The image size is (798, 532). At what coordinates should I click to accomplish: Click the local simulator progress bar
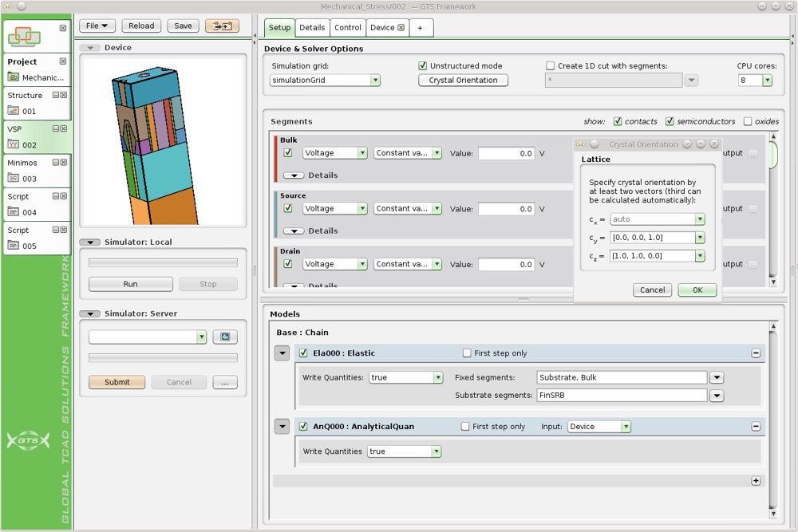tap(163, 262)
